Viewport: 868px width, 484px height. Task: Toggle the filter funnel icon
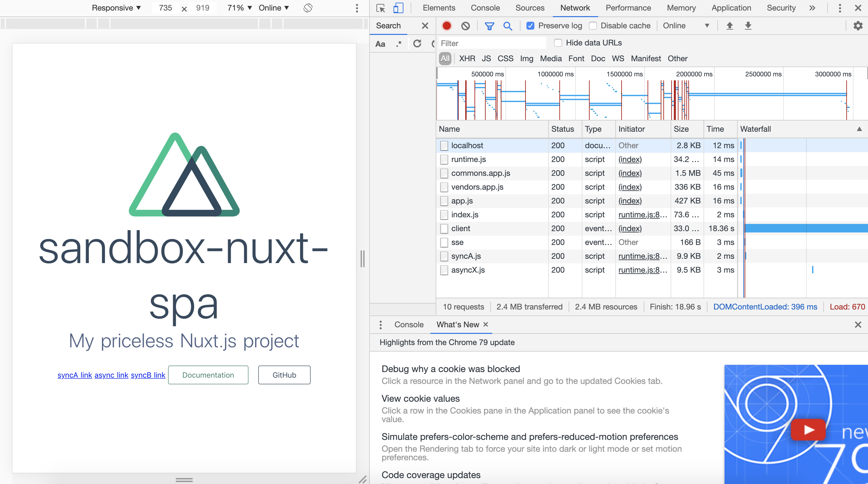(489, 26)
